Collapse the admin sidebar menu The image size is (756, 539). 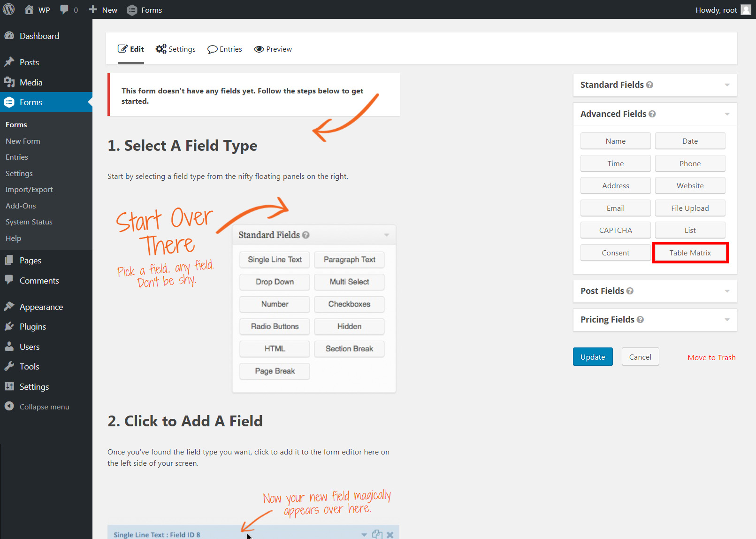click(x=37, y=407)
